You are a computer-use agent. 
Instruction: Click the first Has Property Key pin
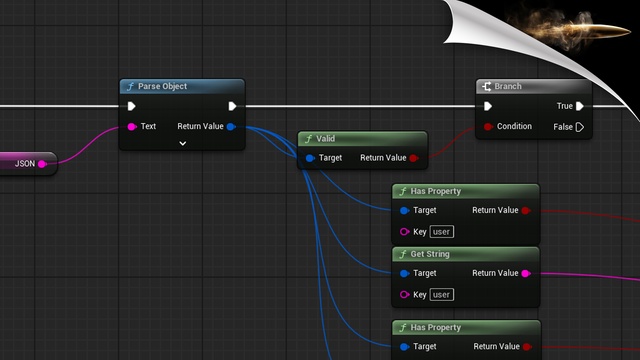pyautogui.click(x=404, y=232)
